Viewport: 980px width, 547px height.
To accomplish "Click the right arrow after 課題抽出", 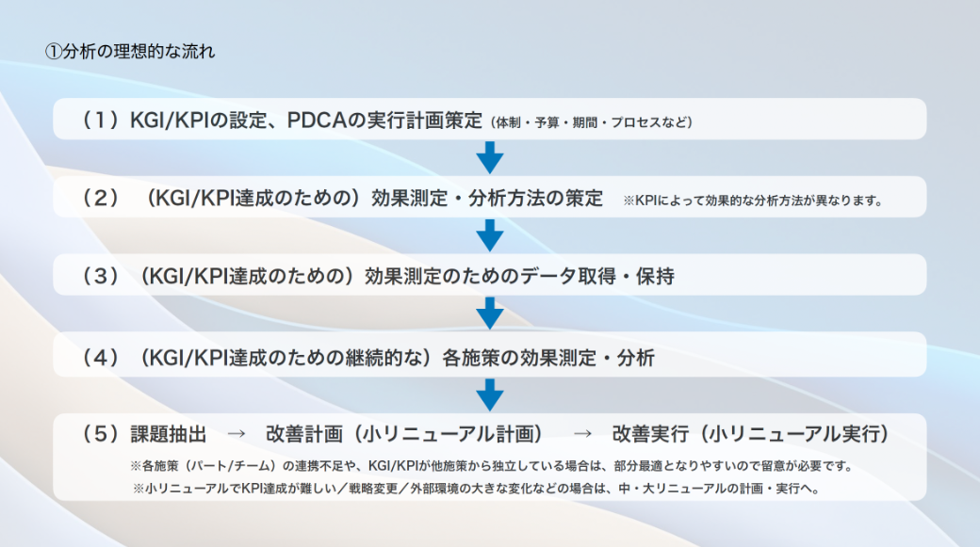I will 237,435.
